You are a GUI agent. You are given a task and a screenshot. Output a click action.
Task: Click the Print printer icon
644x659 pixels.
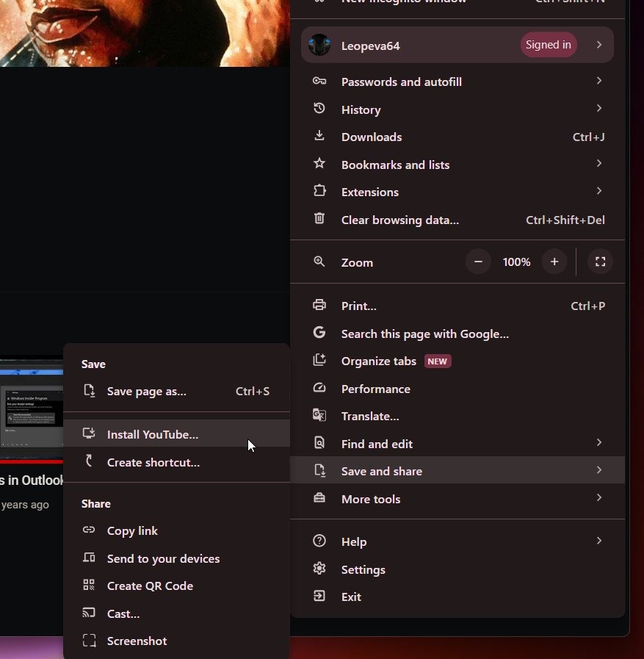click(x=319, y=305)
